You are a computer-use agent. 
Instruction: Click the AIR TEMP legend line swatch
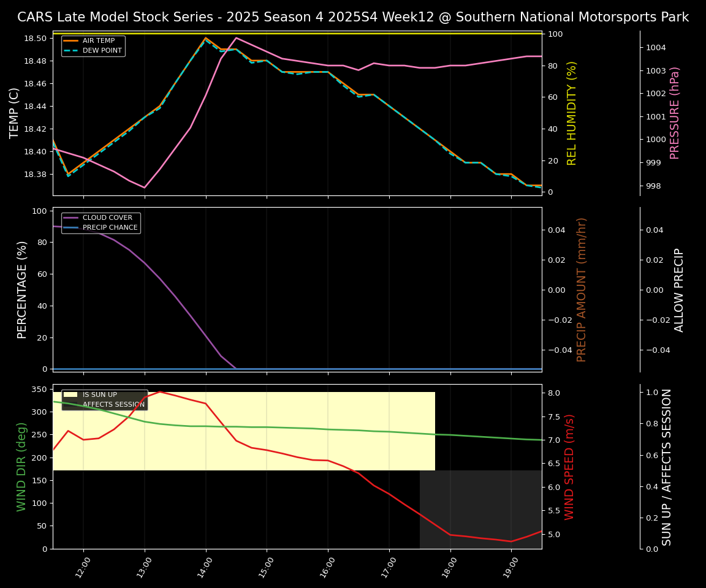click(x=72, y=41)
